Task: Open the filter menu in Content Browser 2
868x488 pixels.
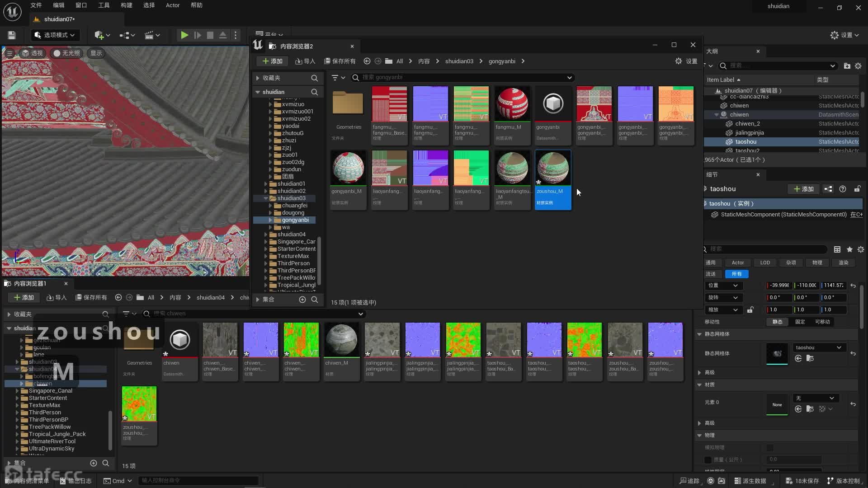Action: click(x=338, y=78)
